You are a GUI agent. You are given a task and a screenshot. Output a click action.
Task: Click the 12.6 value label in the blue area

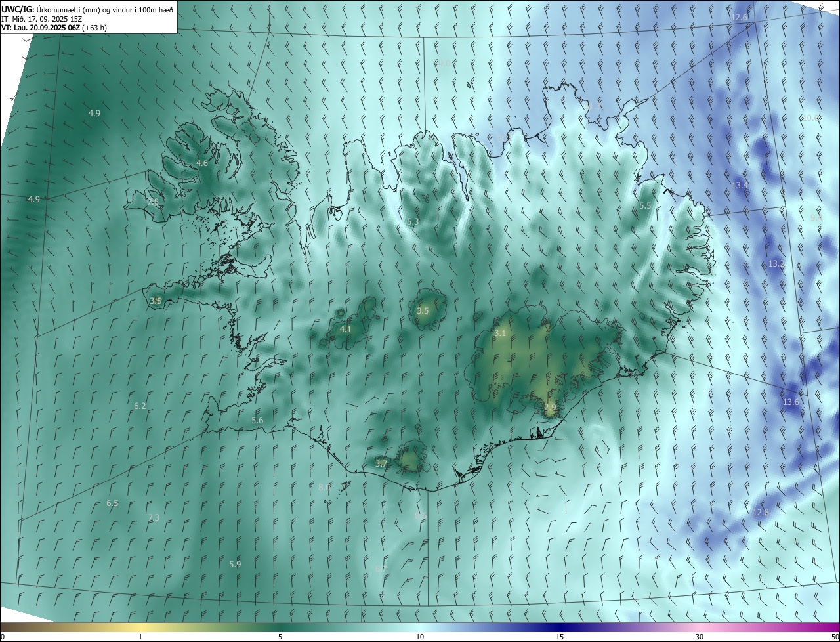(x=740, y=16)
